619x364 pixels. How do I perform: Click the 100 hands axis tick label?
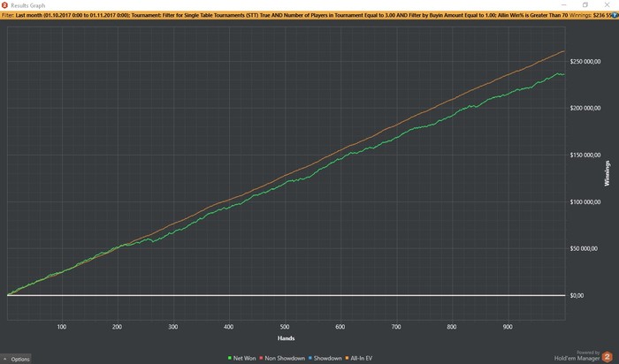[62, 327]
